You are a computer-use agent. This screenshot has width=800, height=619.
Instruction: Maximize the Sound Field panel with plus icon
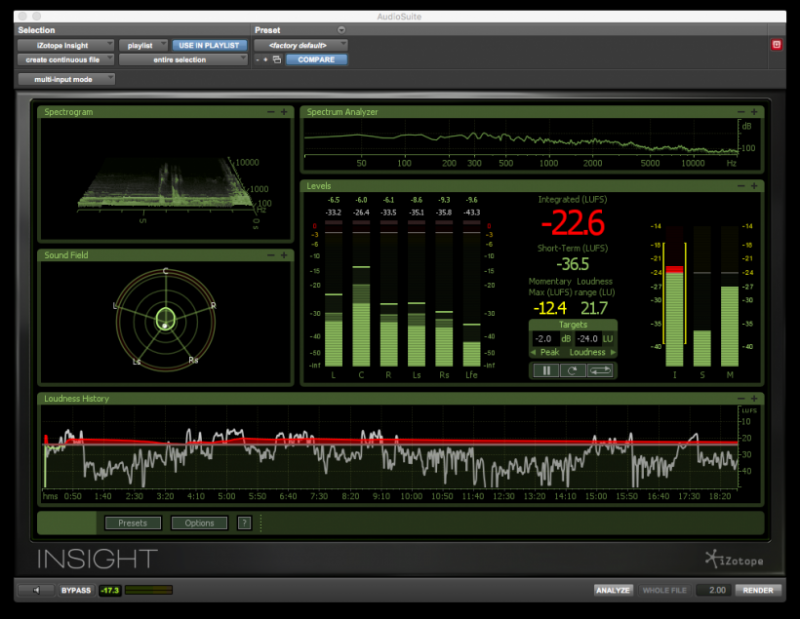[284, 255]
